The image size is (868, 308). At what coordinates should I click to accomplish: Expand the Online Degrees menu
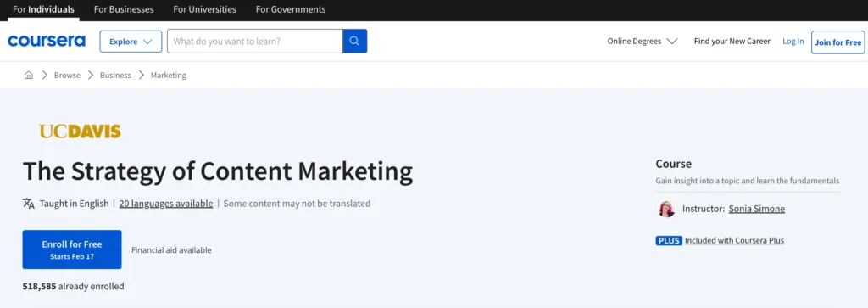coord(643,41)
